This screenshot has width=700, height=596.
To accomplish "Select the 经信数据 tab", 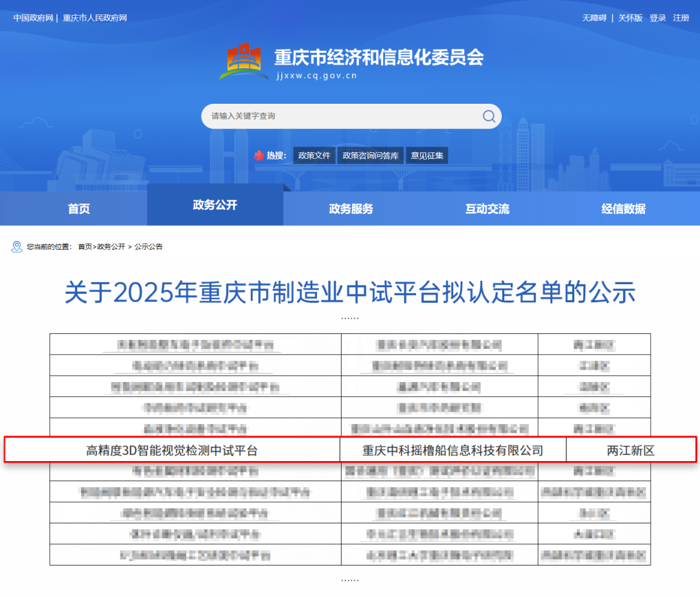I will click(624, 209).
